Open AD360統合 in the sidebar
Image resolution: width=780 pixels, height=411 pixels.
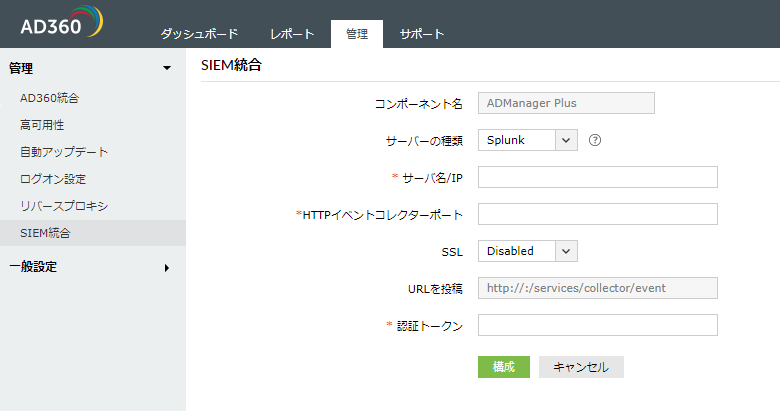49,98
